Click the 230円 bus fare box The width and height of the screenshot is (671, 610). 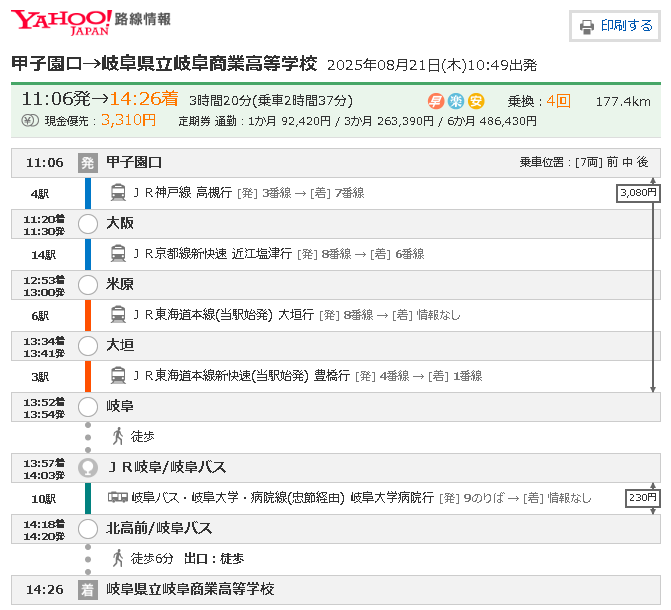point(643,498)
